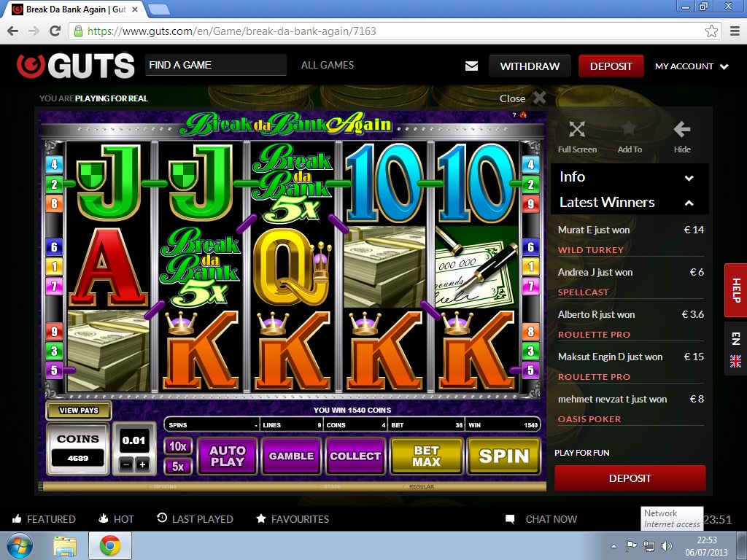Click the volume icon in system tray
The width and height of the screenshot is (747, 560).
coord(667,546)
